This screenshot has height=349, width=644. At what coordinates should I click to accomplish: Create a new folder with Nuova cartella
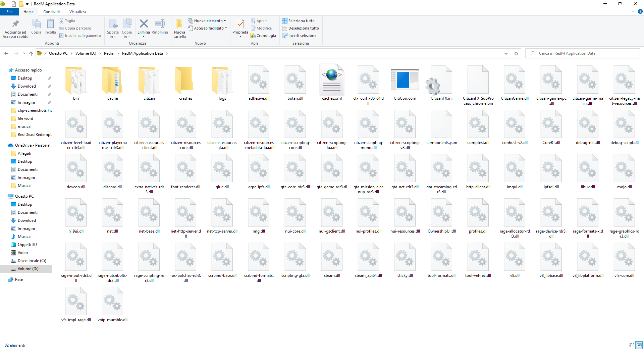click(179, 29)
